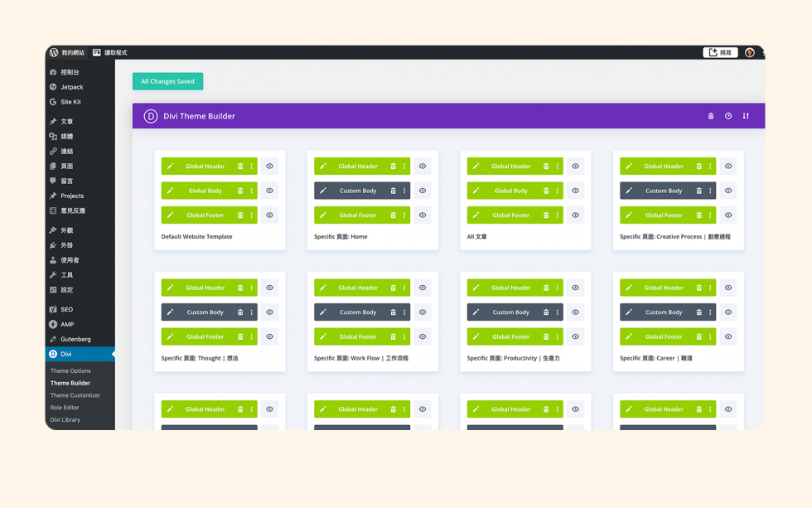Image resolution: width=812 pixels, height=508 pixels.
Task: Click the user avatar in admin bar
Action: tap(749, 52)
